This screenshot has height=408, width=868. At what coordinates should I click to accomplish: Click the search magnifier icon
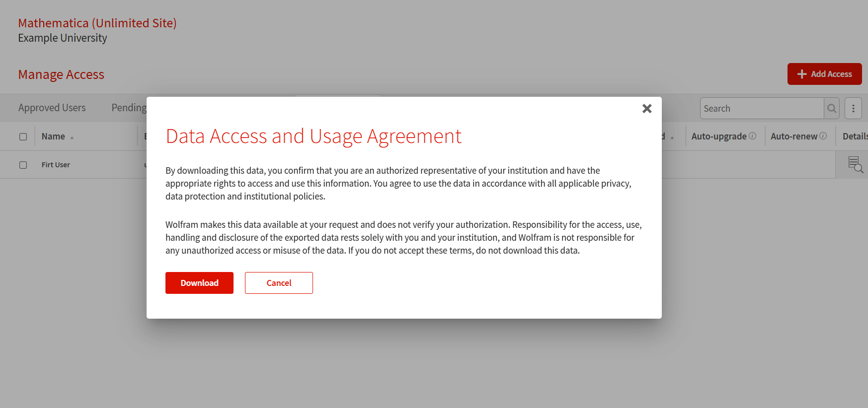831,108
